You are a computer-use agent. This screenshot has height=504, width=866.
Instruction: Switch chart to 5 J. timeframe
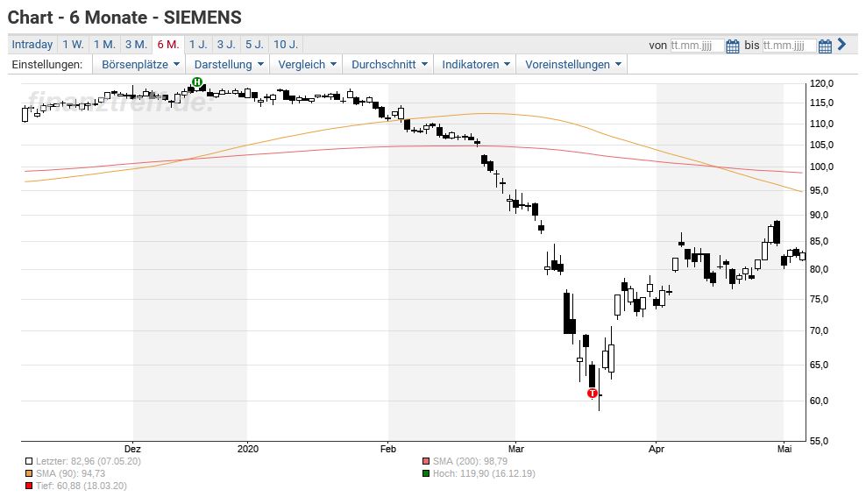click(x=254, y=44)
